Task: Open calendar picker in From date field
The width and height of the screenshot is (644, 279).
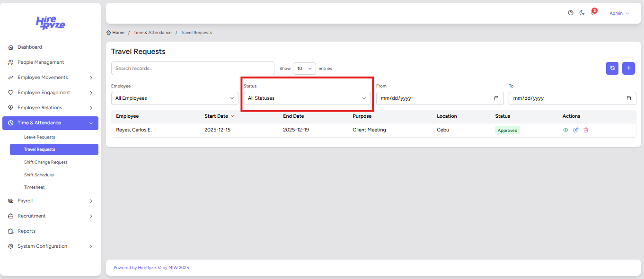Action: (496, 98)
